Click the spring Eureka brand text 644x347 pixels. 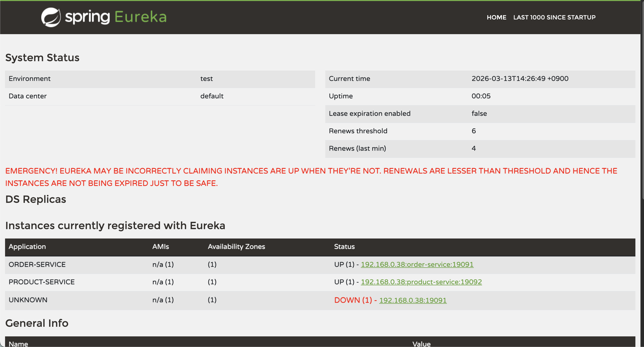[x=115, y=17]
